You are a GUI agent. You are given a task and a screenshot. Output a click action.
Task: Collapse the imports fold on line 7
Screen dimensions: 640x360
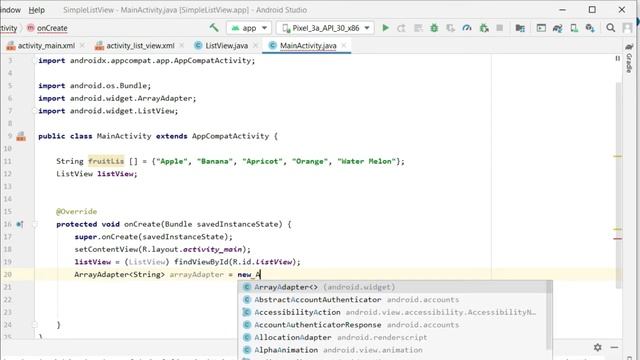(x=35, y=111)
